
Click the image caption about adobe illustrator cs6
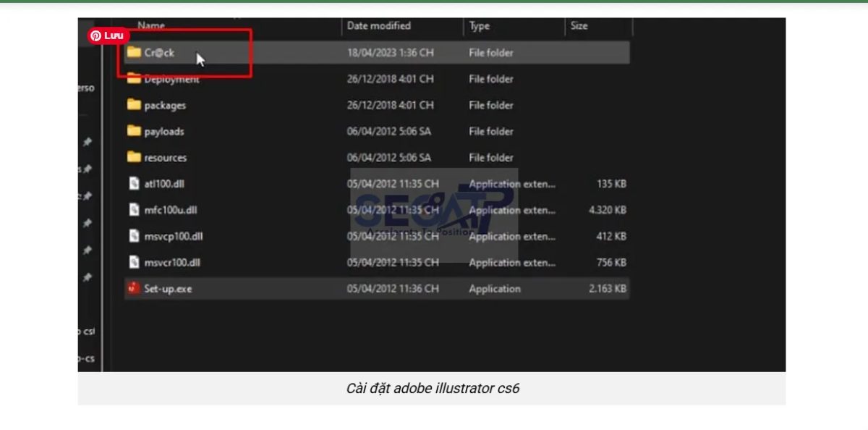tap(432, 389)
